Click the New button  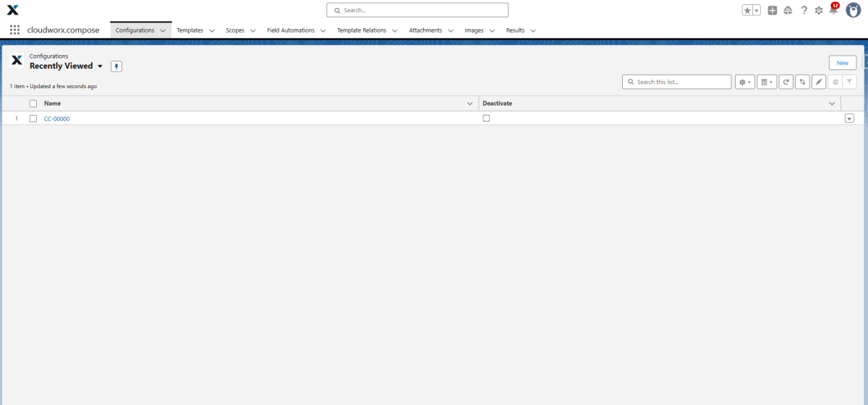[842, 63]
